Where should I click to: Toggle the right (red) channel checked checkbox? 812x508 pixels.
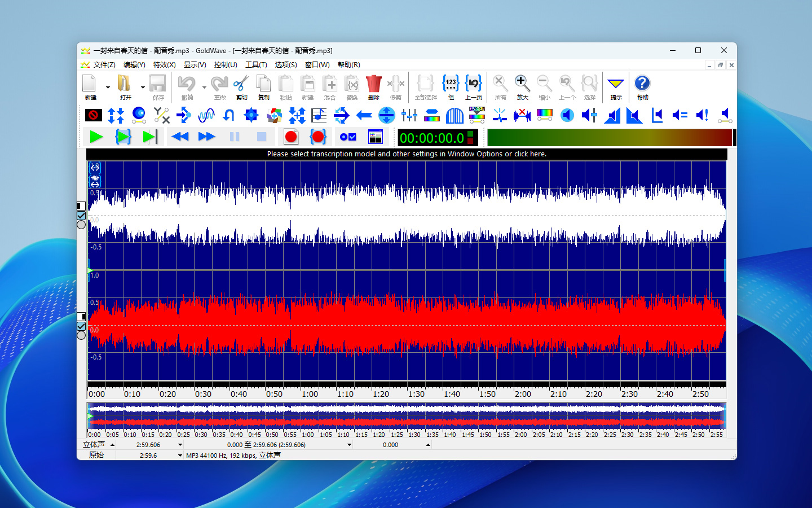[81, 326]
